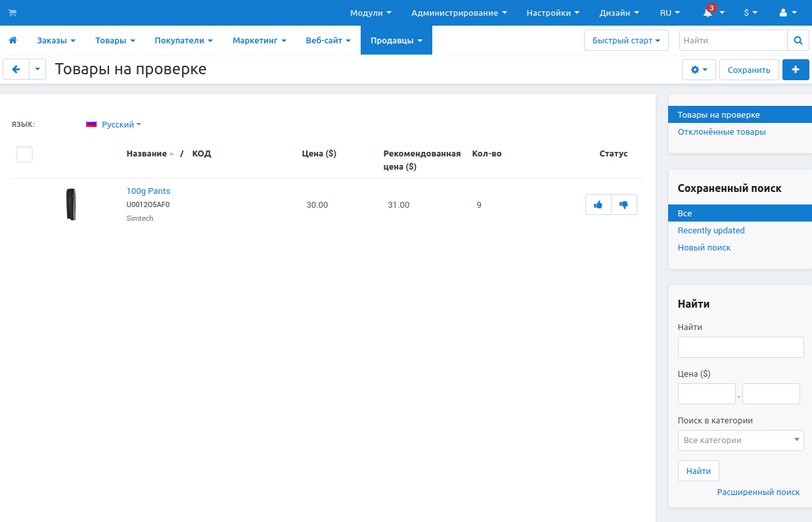The width and height of the screenshot is (812, 522).
Task: Approve product with thumbs up icon
Action: tap(598, 204)
